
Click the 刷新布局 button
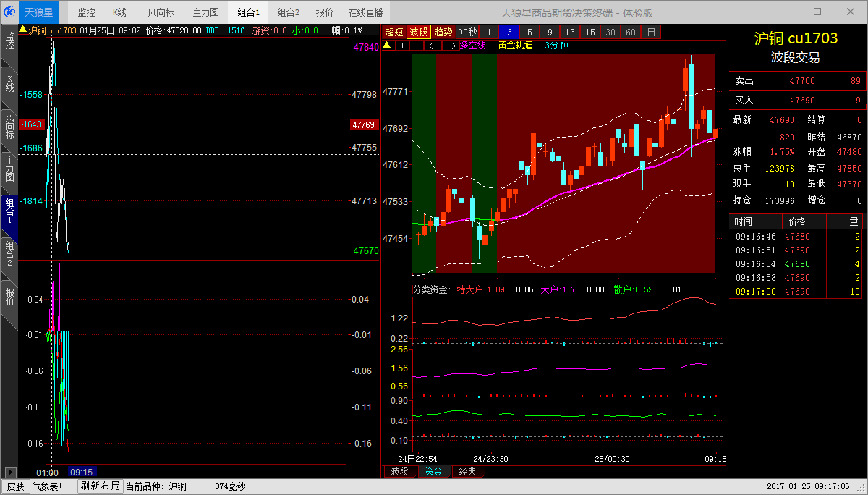(x=100, y=486)
